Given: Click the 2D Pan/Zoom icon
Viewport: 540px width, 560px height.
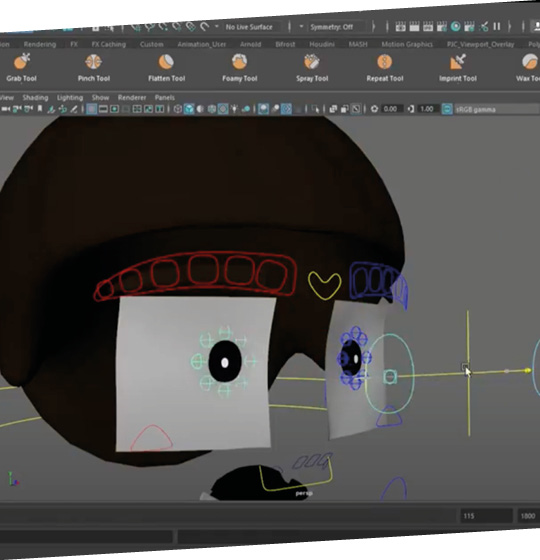Looking at the screenshot, I should (x=62, y=109).
